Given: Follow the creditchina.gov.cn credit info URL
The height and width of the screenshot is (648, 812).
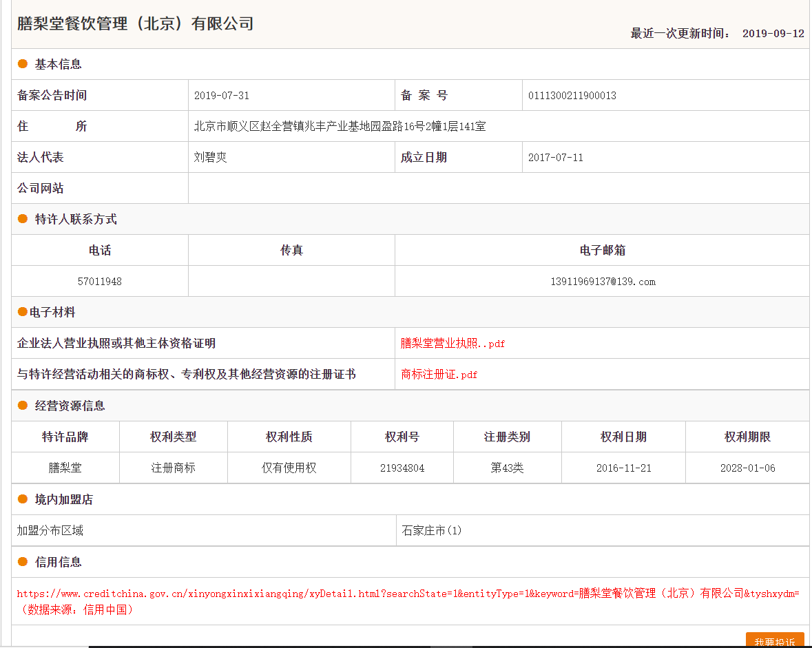Looking at the screenshot, I should [x=406, y=594].
